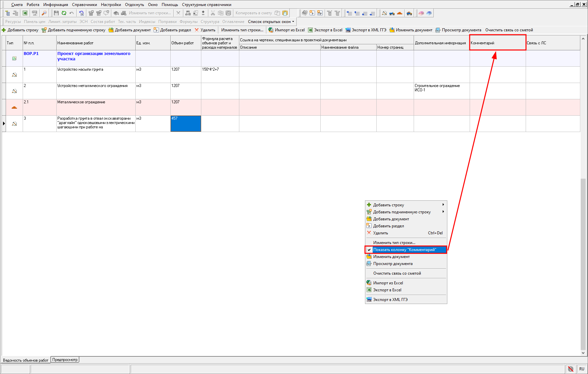Click the magnifier search icon in toolbar

[x=44, y=13]
